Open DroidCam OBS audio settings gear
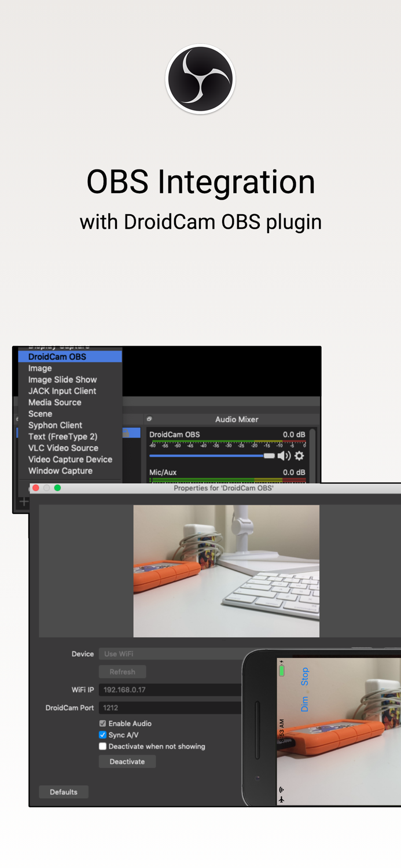The image size is (401, 868). (299, 456)
